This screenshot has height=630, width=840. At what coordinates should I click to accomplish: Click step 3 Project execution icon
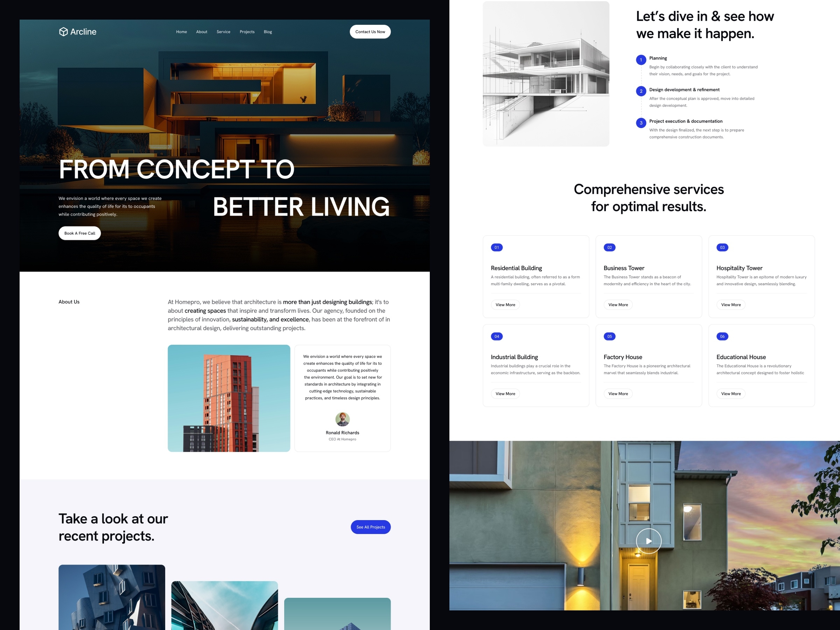point(639,122)
